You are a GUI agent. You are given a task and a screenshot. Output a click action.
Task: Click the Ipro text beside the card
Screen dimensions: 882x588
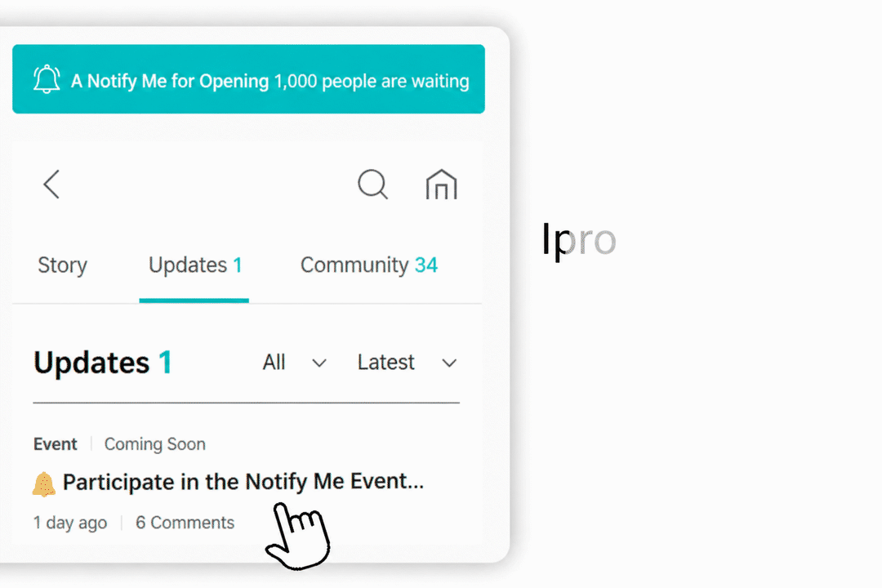point(579,240)
